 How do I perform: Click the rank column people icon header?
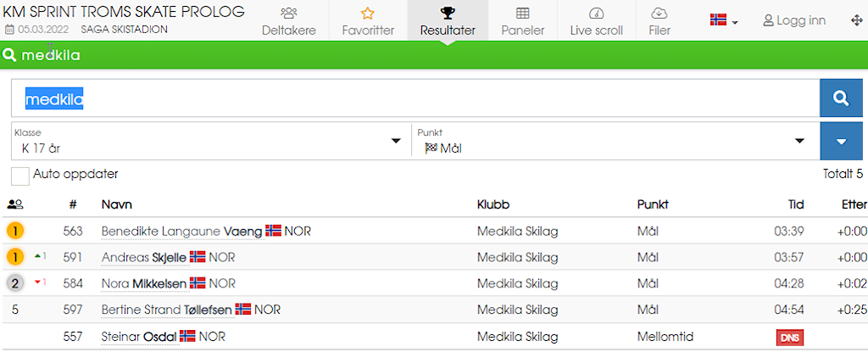(x=14, y=204)
